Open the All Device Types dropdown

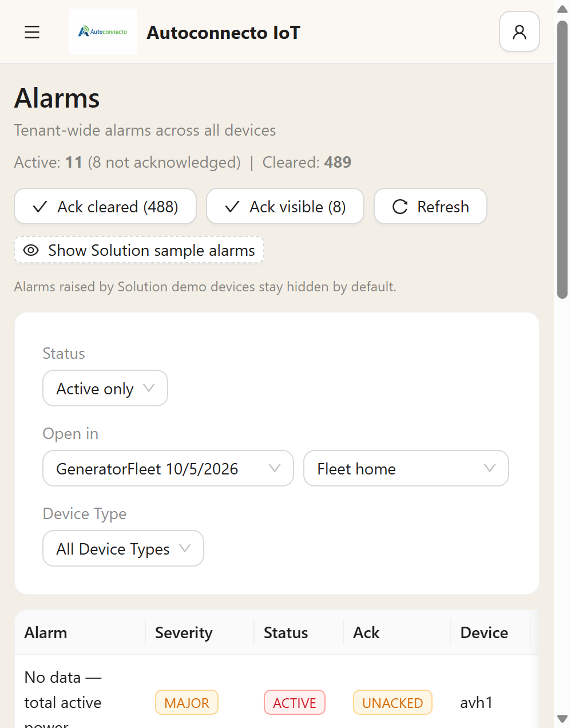[123, 548]
